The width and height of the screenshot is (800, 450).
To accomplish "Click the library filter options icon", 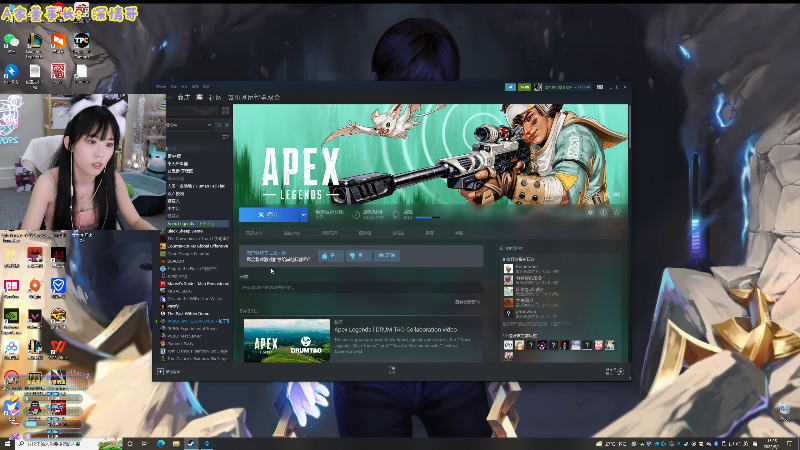I will (226, 137).
